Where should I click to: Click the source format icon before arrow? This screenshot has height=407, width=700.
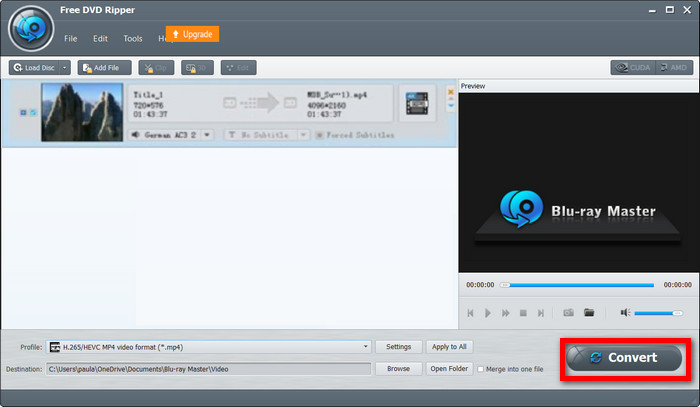pyautogui.click(x=229, y=103)
